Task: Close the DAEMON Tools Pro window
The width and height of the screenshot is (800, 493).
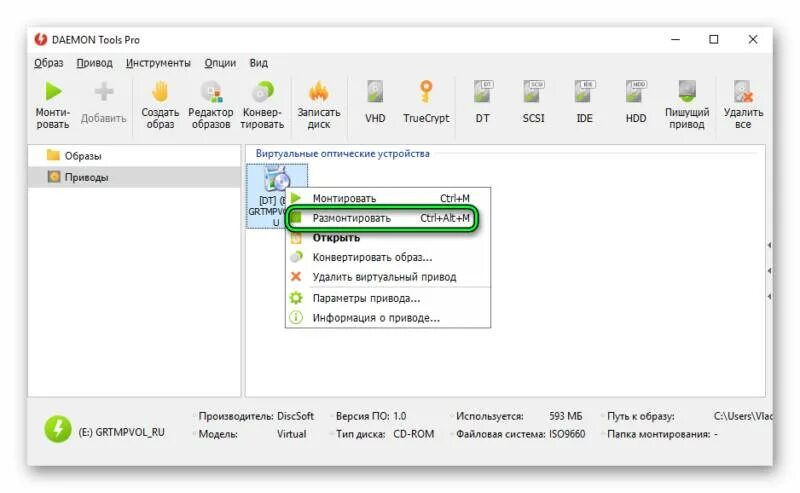Action: (753, 39)
